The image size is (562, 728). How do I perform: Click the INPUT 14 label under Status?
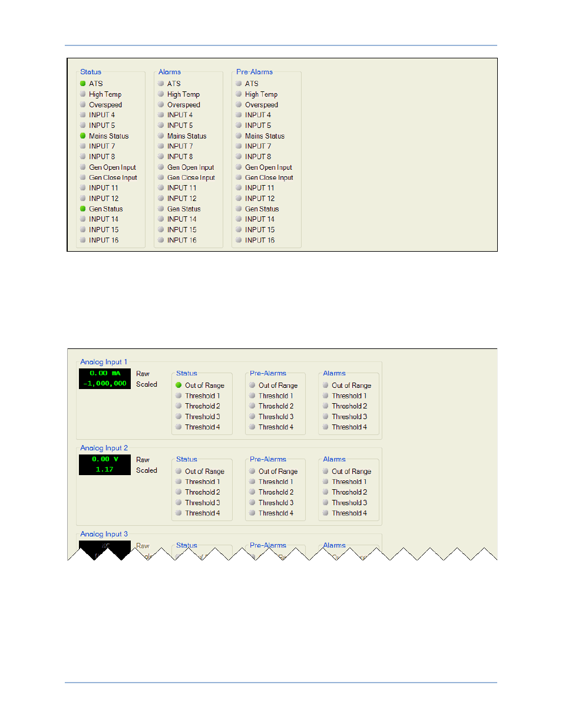(104, 219)
